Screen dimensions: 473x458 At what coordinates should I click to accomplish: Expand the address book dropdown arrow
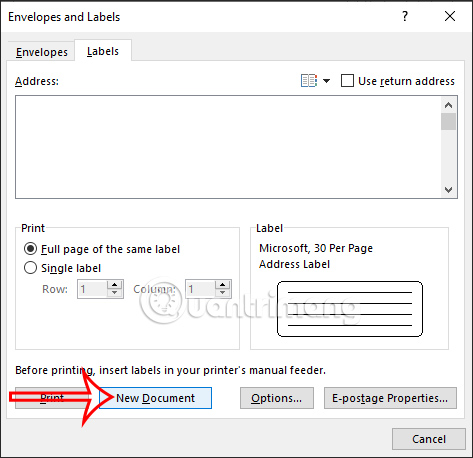(327, 81)
